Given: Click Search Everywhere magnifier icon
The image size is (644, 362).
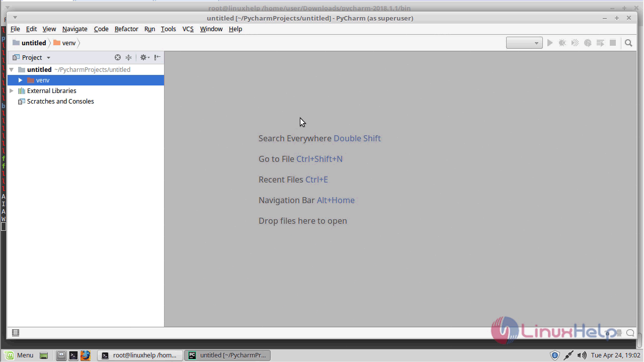Looking at the screenshot, I should click(x=628, y=43).
